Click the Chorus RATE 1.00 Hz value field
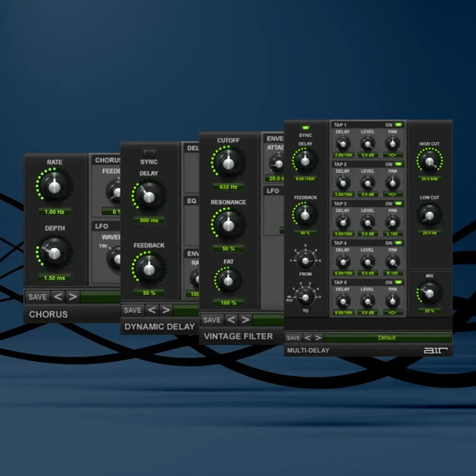Image resolution: width=476 pixels, height=476 pixels. pos(55,212)
